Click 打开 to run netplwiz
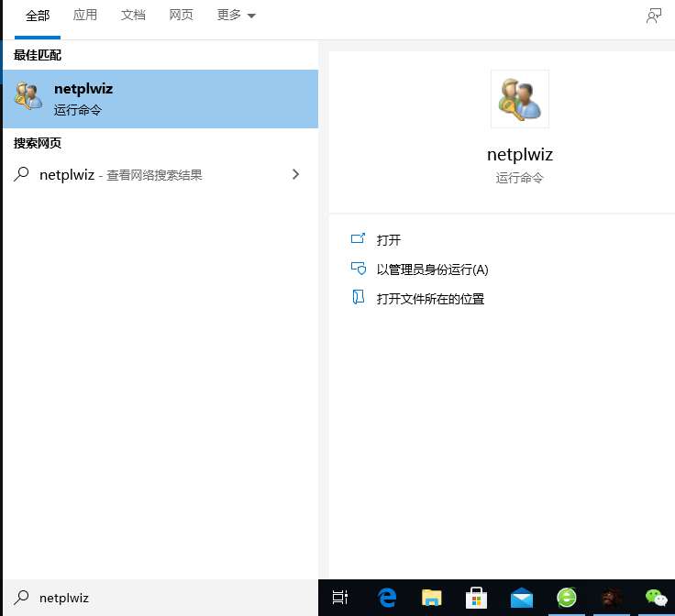 coord(388,239)
